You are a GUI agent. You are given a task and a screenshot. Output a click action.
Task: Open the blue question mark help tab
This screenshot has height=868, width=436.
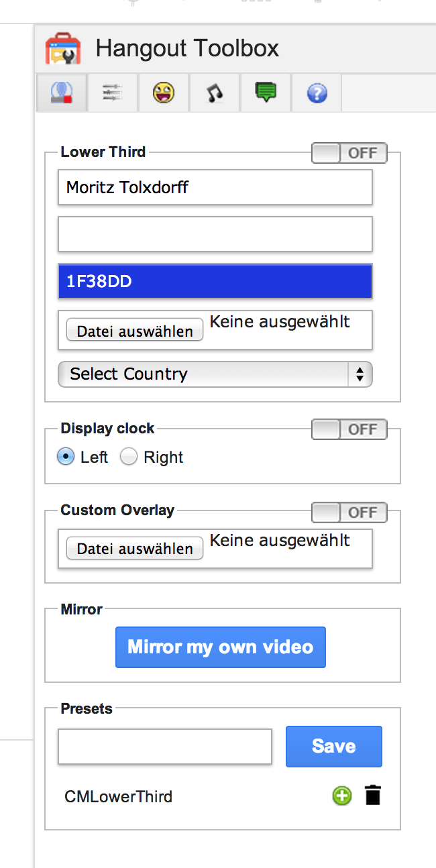(317, 93)
